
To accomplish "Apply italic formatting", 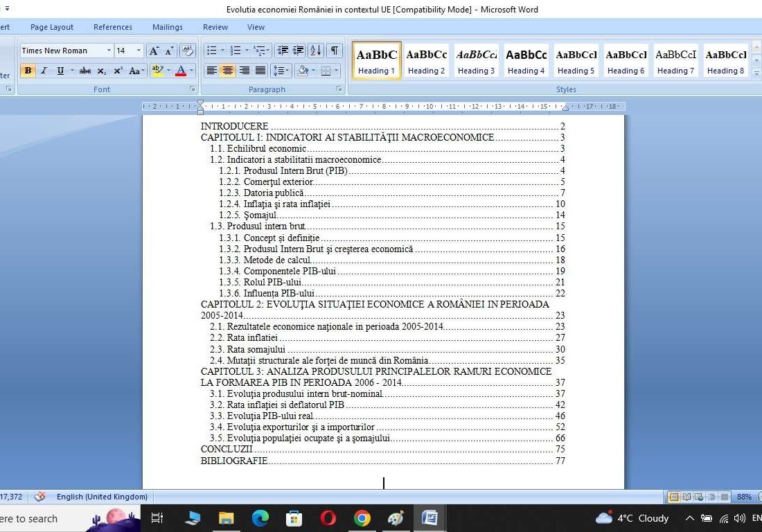I will click(44, 71).
